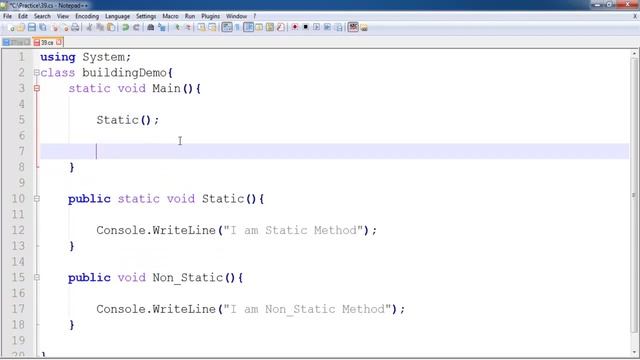This screenshot has width=640, height=360.
Task: Close the 39.cs tab with its X
Action: 59,42
